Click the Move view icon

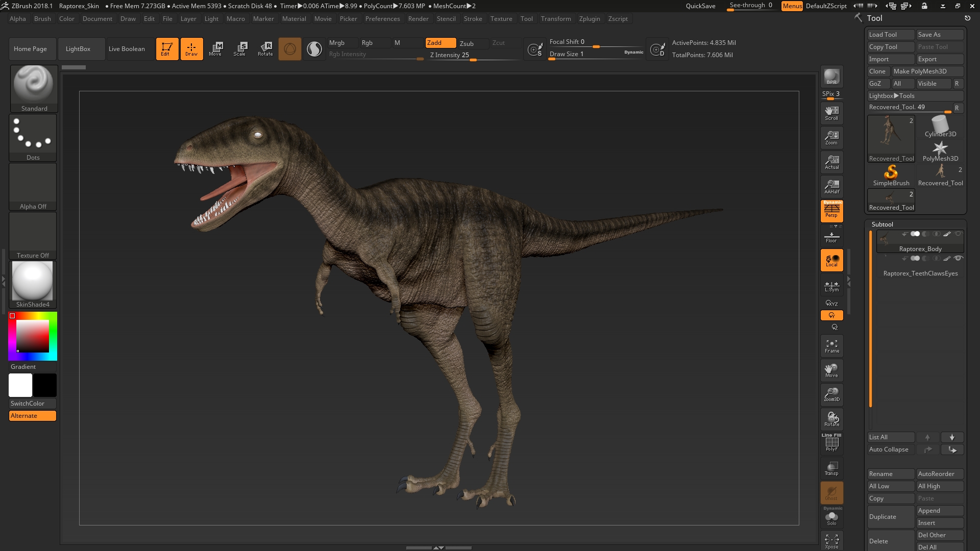[x=831, y=370]
